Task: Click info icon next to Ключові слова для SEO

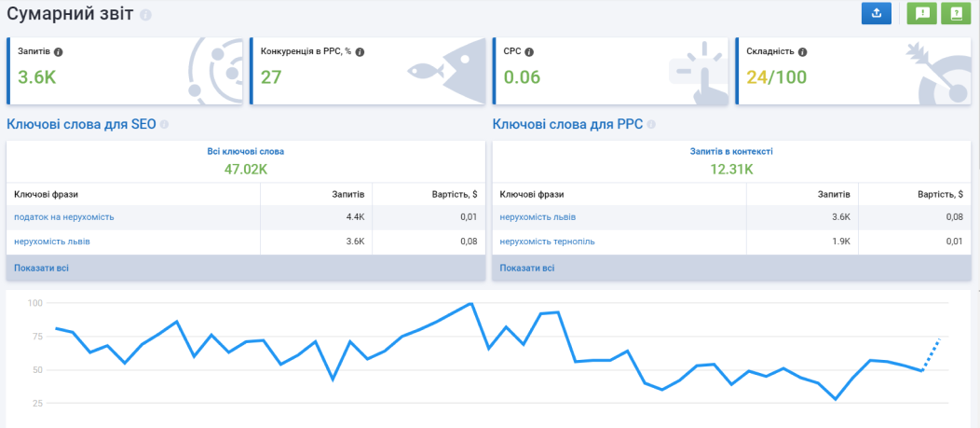Action: coord(164,125)
